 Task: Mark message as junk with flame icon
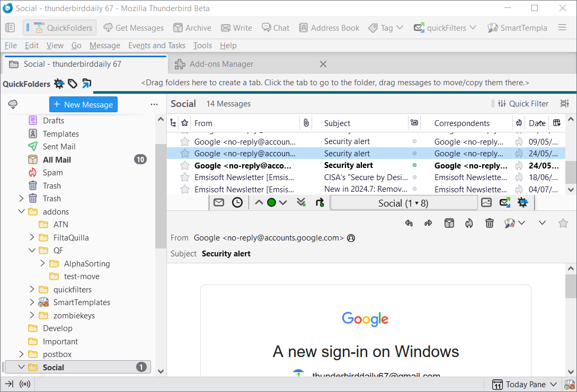[469, 223]
